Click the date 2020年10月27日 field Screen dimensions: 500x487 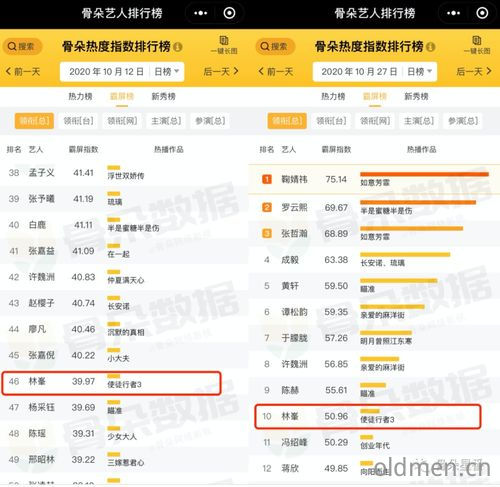[x=359, y=72]
